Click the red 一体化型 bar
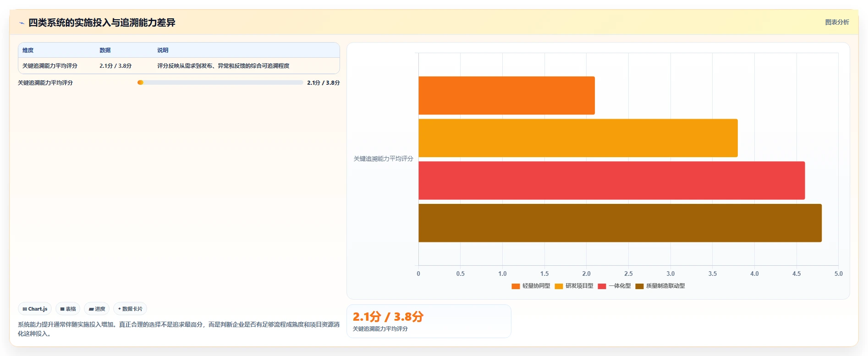Viewport: 868px width, 356px height. click(x=611, y=181)
